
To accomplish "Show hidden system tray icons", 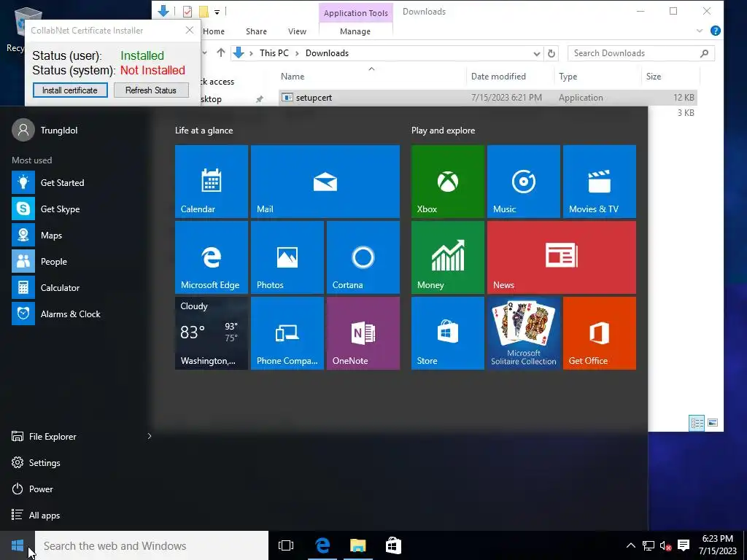I will click(630, 545).
